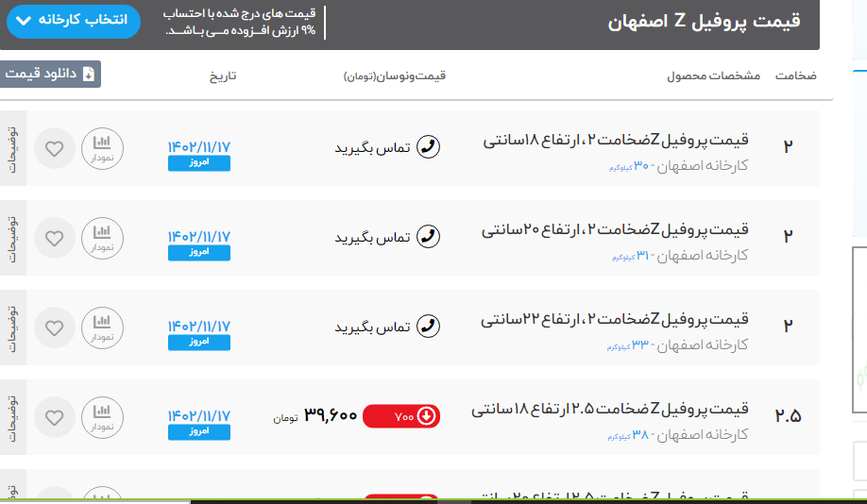Open link قیمت پروفیل Z ضخامت 2.5 ارتفاع 18
The image size is (867, 504).
609,409
